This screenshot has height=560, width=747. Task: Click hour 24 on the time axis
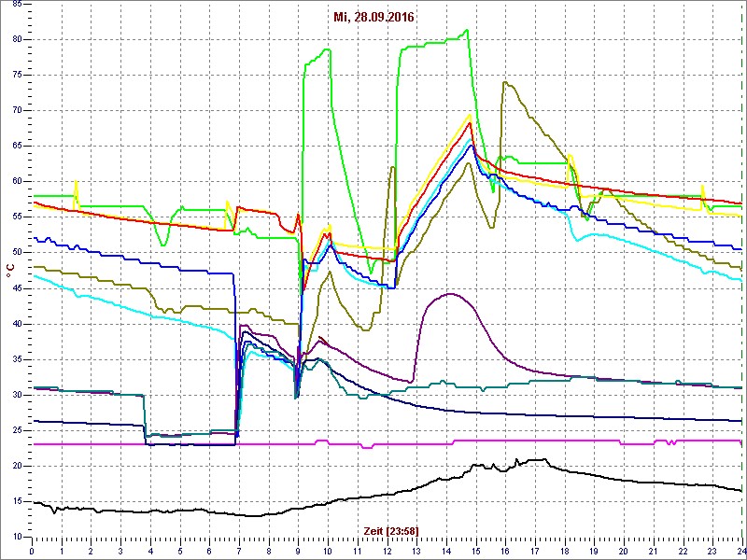pos(741,552)
